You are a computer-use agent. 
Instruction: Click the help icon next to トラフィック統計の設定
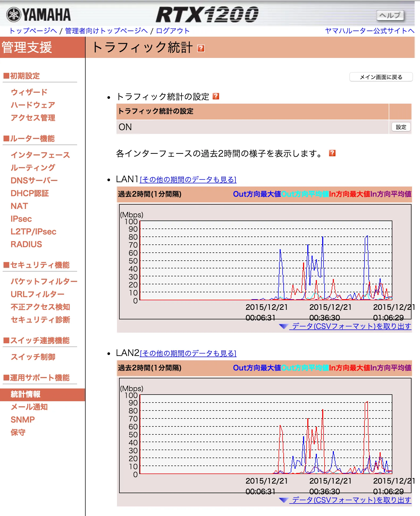[216, 96]
